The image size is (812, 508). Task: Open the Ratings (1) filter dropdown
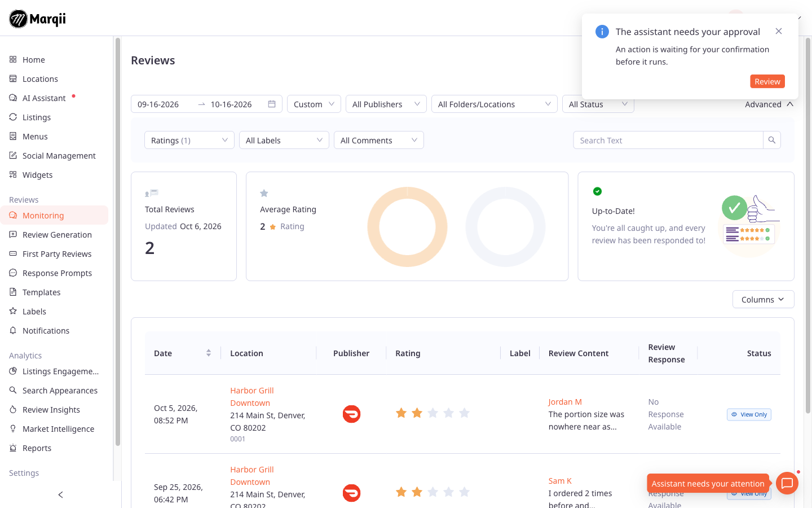point(189,140)
